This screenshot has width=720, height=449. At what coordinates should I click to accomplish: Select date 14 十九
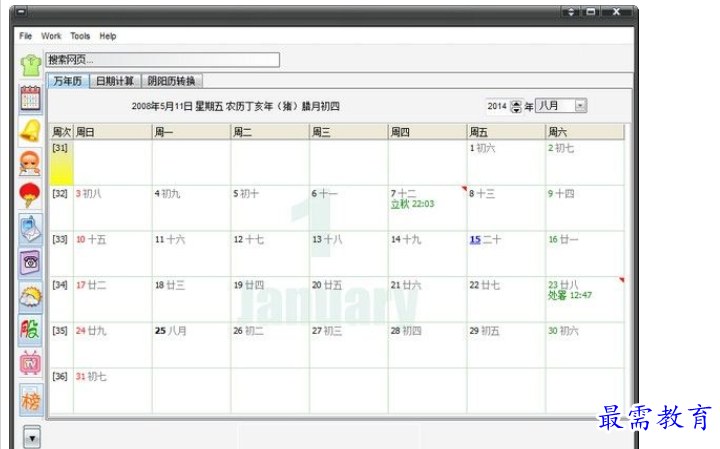pos(427,253)
